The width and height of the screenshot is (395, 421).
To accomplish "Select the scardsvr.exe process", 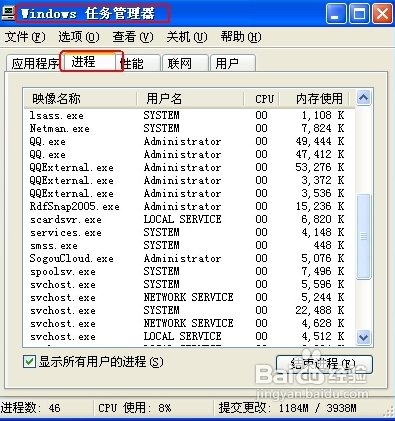I will click(189, 219).
